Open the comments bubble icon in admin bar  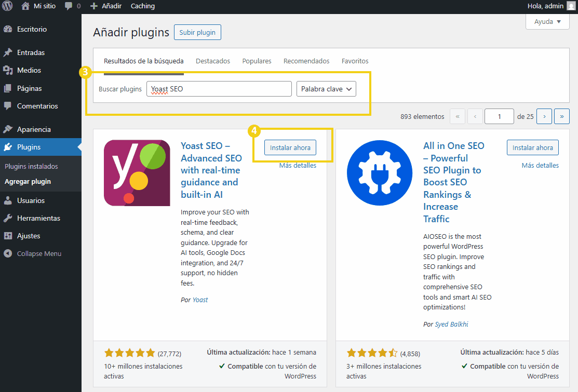pyautogui.click(x=69, y=6)
